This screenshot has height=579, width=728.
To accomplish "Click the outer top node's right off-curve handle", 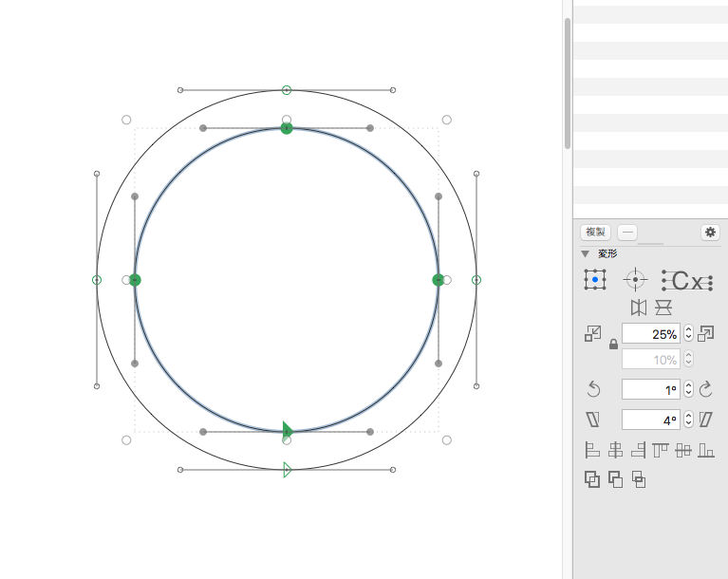I will (x=393, y=90).
